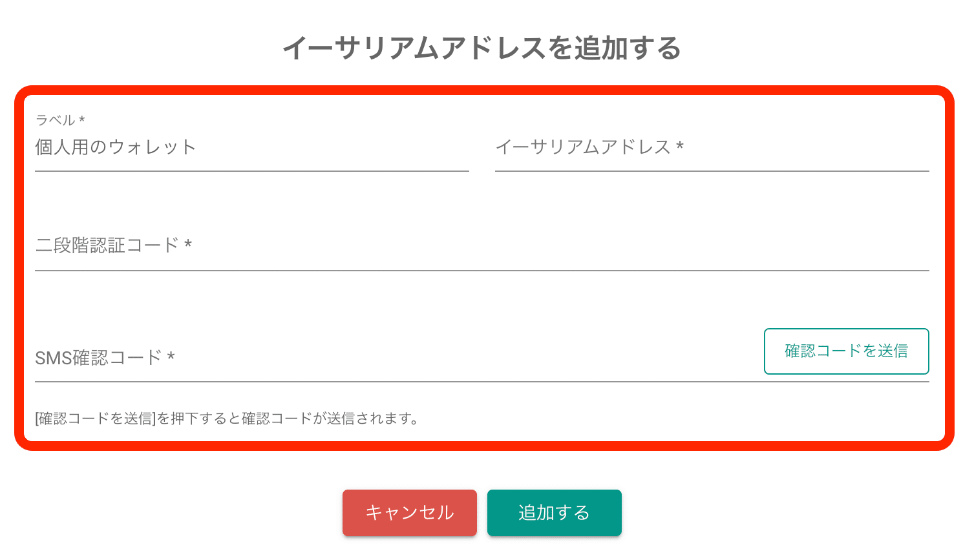This screenshot has width=963, height=560.
Task: Click the helper note below SMS確認コード
Action: [226, 419]
